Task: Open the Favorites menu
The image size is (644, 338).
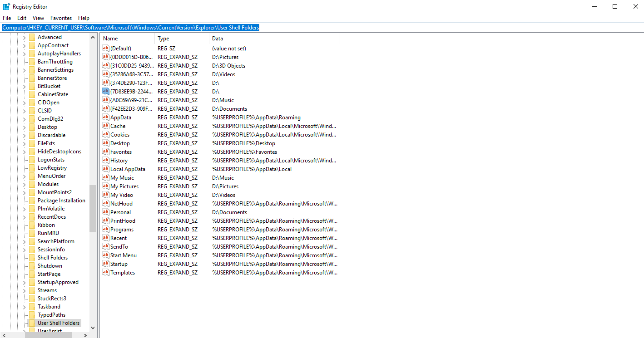Action: 61,18
